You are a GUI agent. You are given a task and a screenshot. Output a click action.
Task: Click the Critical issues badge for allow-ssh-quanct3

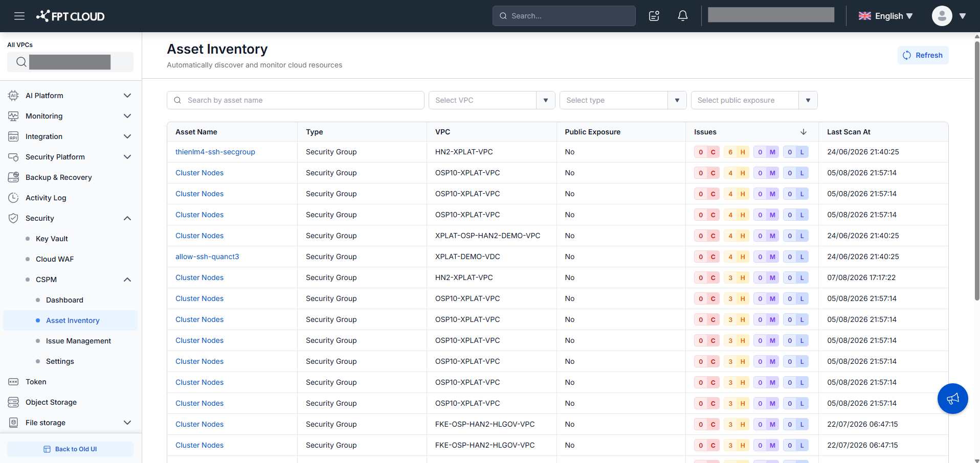(707, 257)
